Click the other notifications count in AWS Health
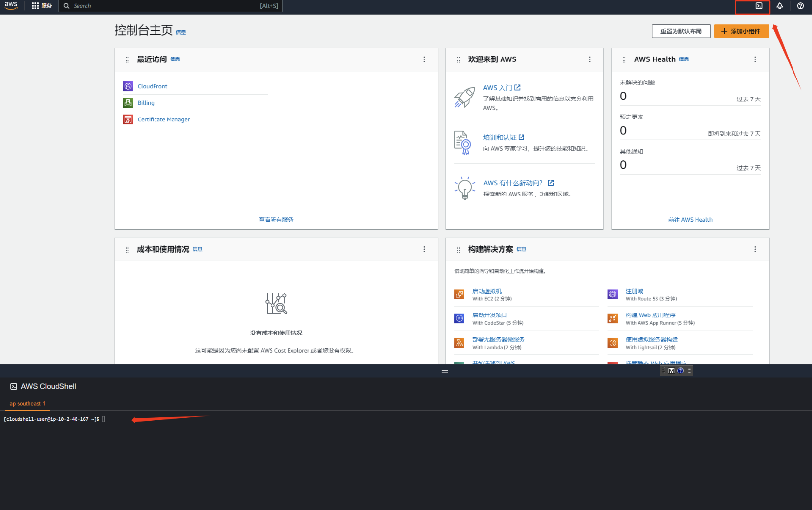Screen dimensions: 812x510 tap(623, 165)
